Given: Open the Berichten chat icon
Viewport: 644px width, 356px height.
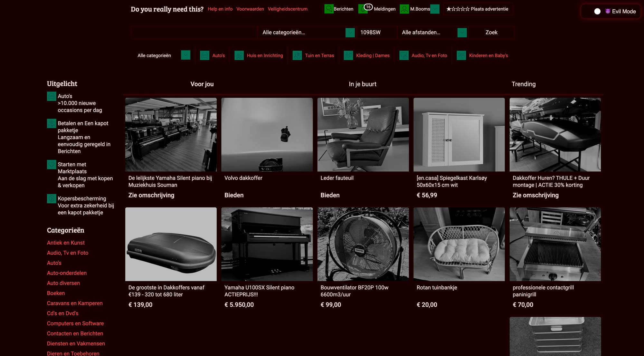Looking at the screenshot, I should pyautogui.click(x=328, y=9).
